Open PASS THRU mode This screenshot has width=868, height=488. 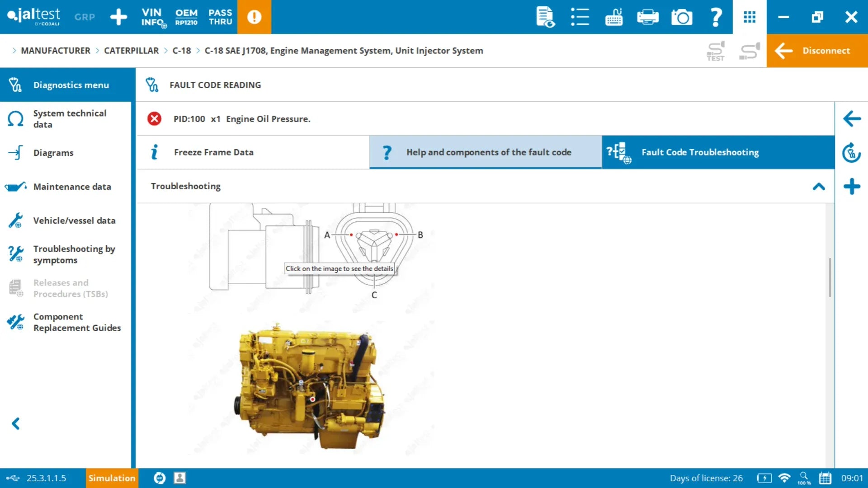click(220, 17)
